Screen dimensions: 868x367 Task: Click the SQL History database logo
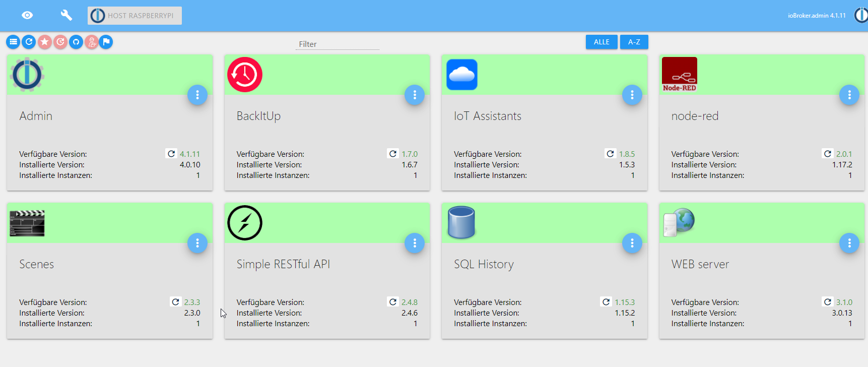461,222
